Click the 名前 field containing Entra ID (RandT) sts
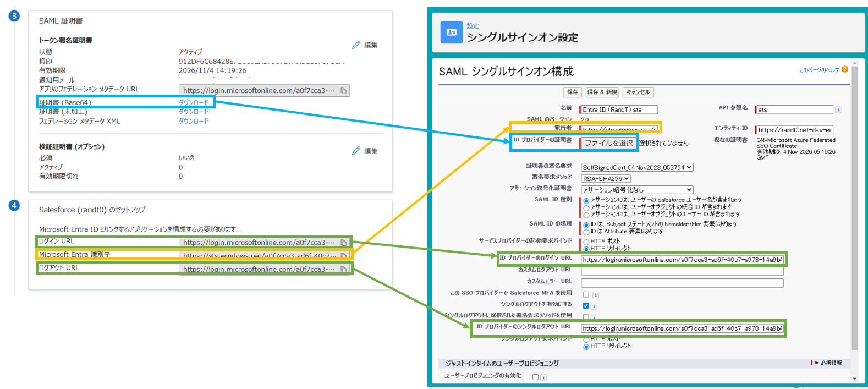This screenshot has height=389, width=868. tap(619, 110)
